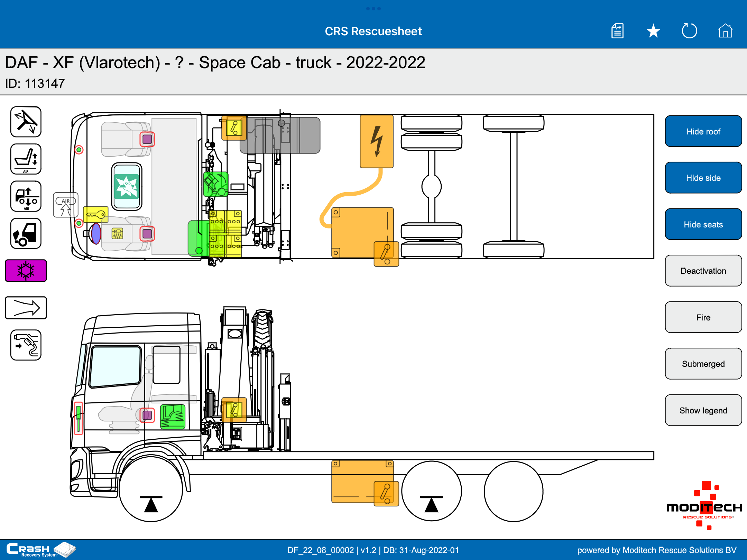Open the Deactivation information
This screenshot has height=560, width=747.
point(703,271)
